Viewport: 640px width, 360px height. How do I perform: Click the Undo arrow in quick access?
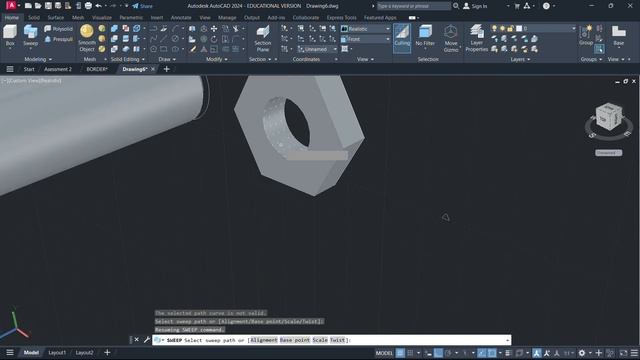point(98,6)
